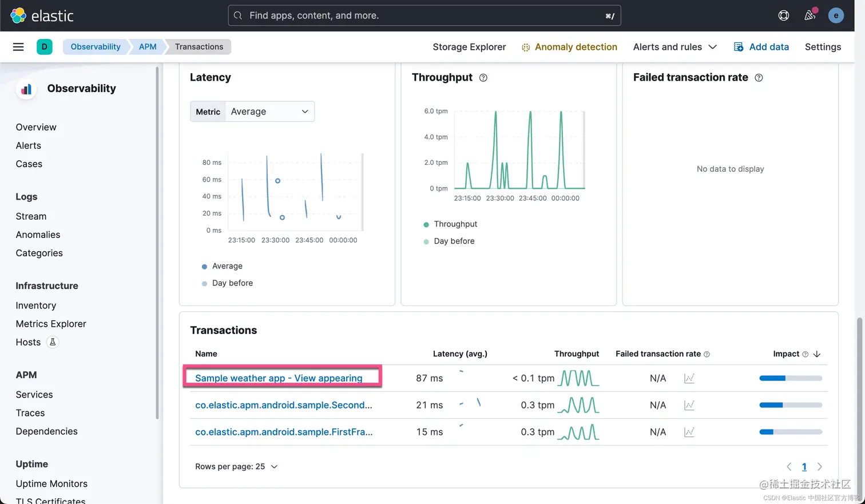This screenshot has height=504, width=865.
Task: Expand the Alerts and rules menu
Action: 675,47
